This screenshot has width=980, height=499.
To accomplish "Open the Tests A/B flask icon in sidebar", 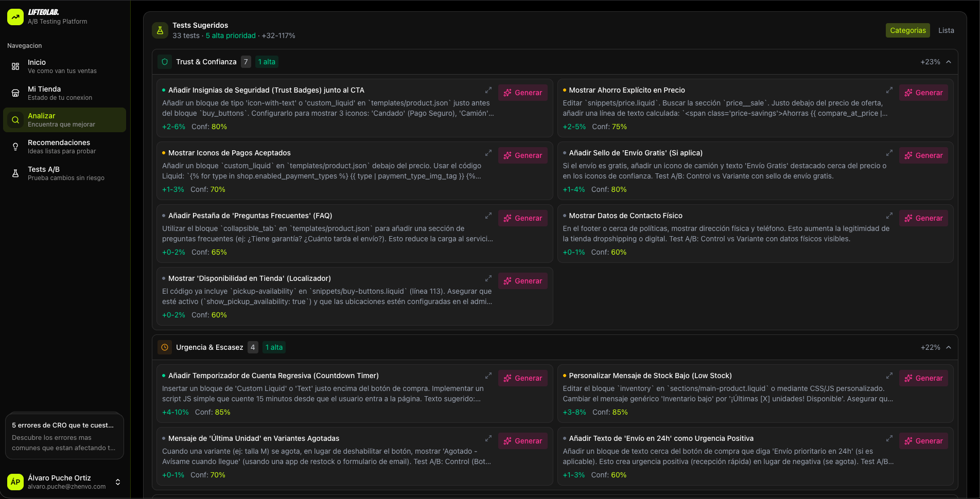I will (15, 173).
